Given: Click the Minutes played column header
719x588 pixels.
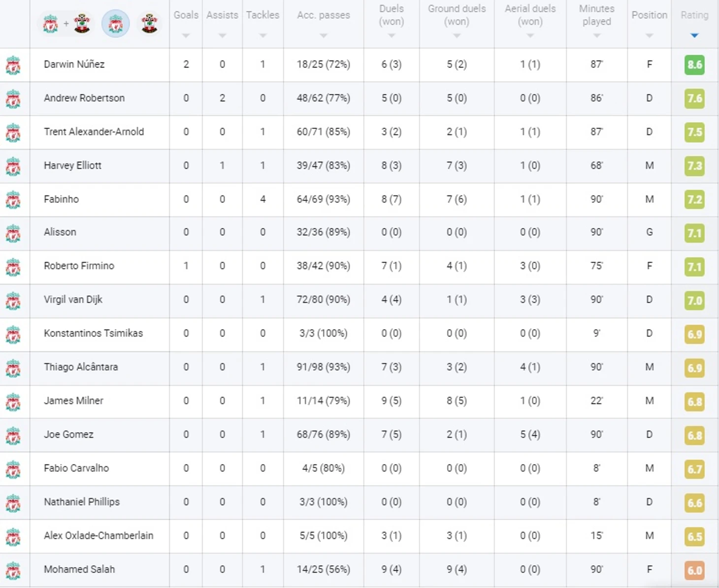Looking at the screenshot, I should point(596,15).
